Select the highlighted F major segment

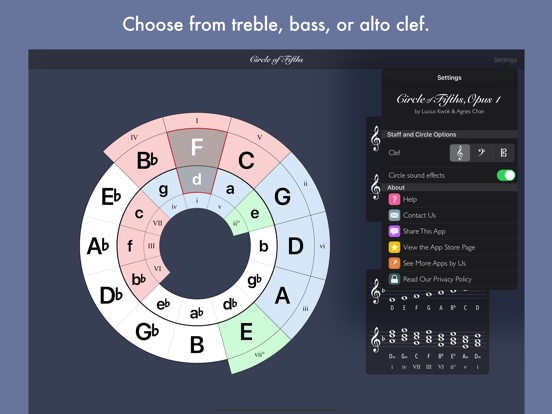click(x=197, y=147)
